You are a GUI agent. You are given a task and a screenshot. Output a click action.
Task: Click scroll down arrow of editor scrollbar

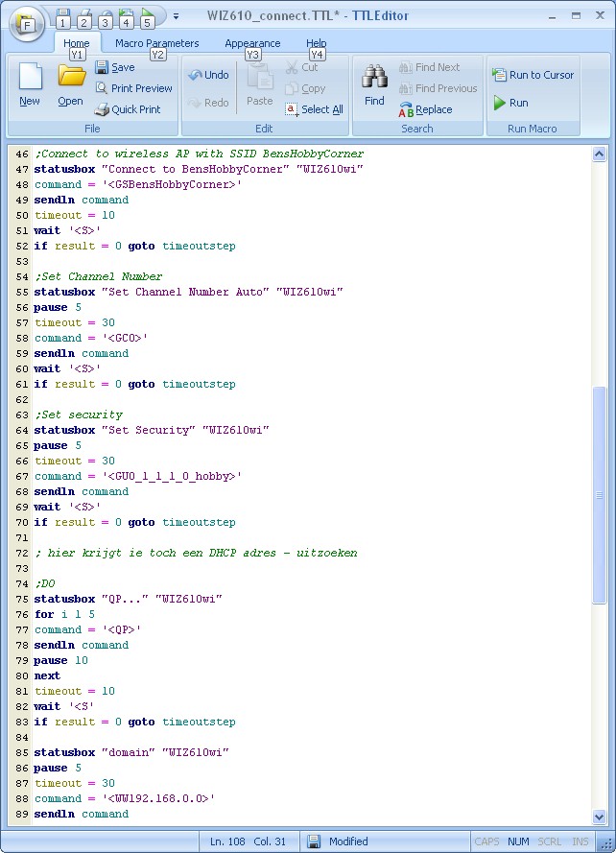pos(599,817)
